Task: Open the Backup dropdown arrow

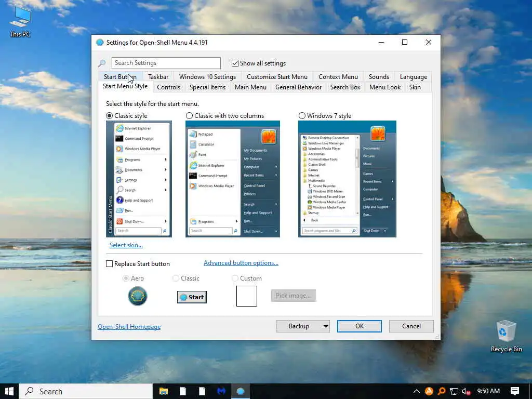Action: tap(326, 326)
